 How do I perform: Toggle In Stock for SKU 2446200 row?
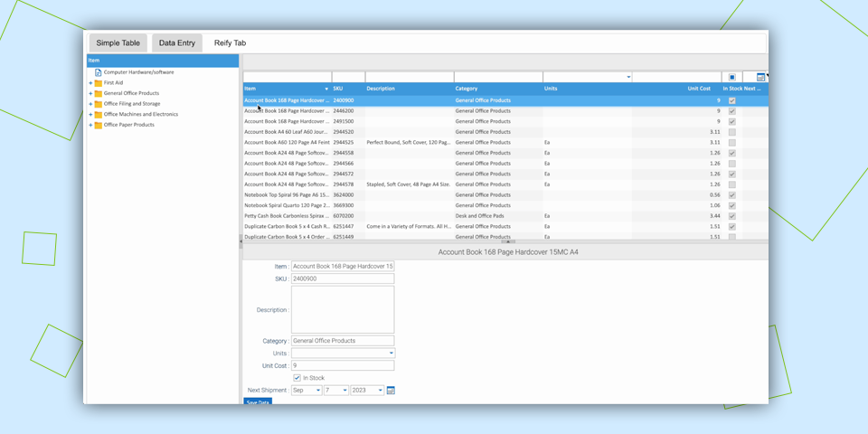731,111
